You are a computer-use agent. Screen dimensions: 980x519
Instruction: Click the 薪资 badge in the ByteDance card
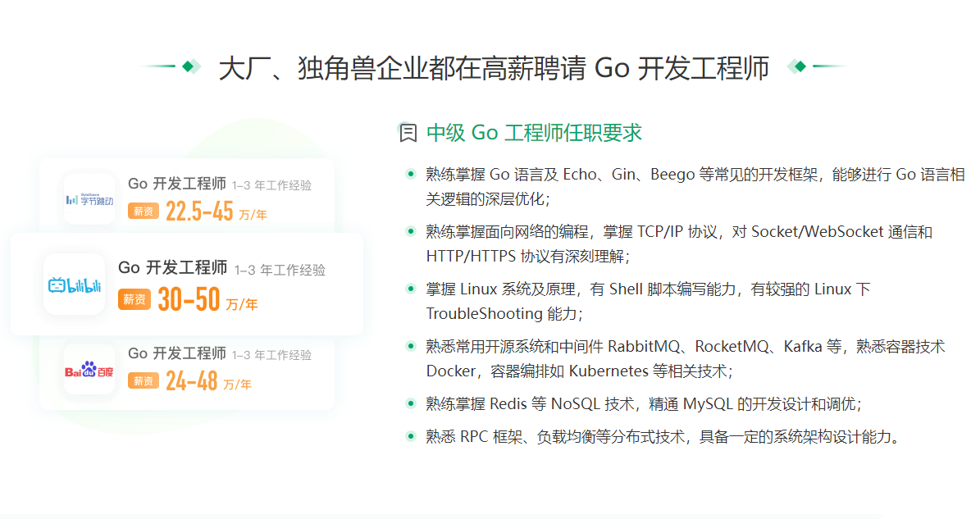[x=144, y=212]
